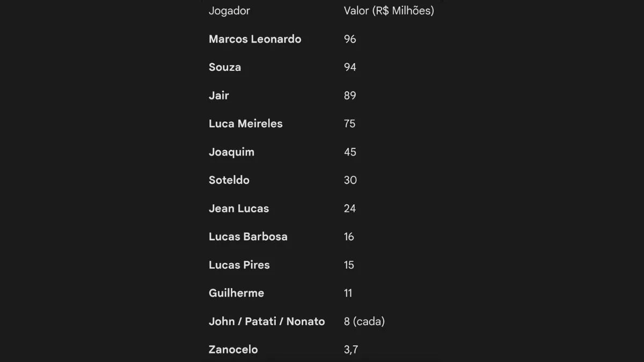Click the value 96 for Marcos Leonardo

[x=350, y=39]
